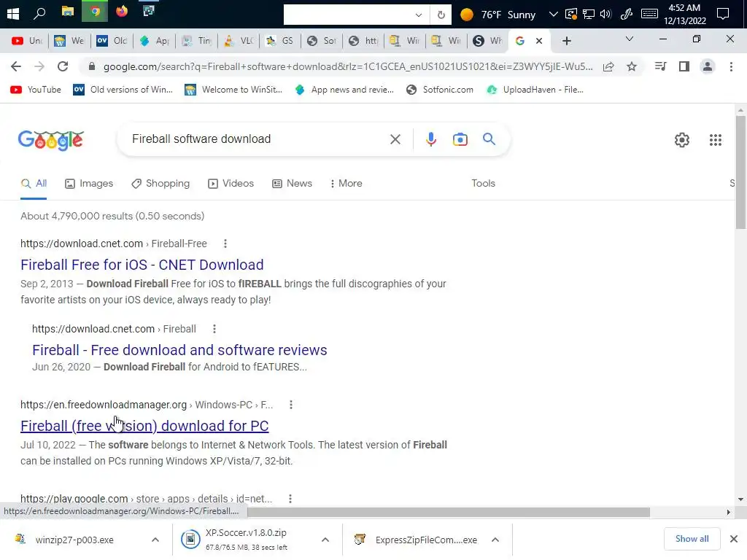
Task: Close the downloads bar
Action: click(x=734, y=539)
